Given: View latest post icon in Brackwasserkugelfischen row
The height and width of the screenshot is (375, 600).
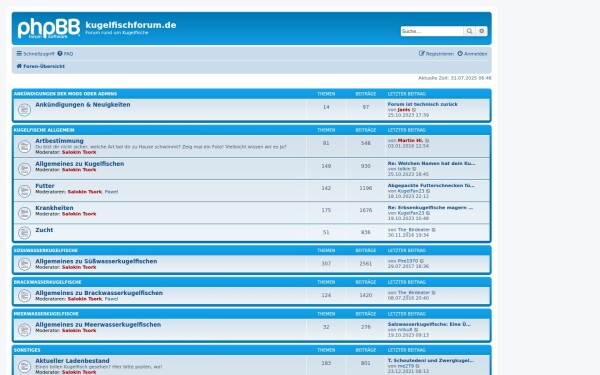Looking at the screenshot, I should 434,293.
